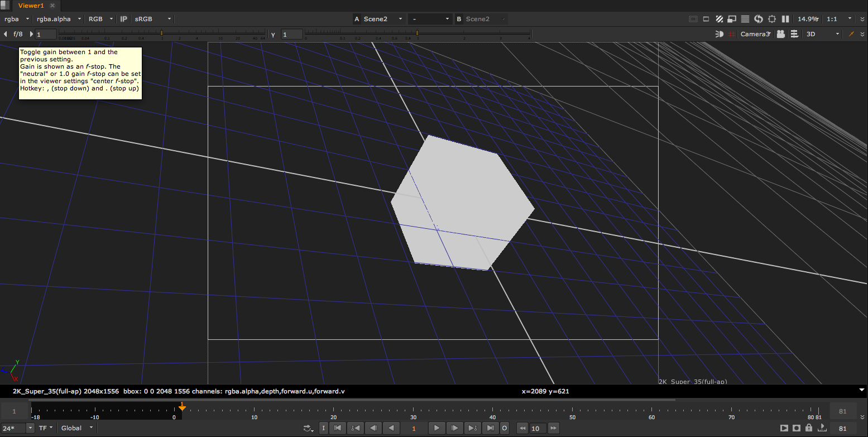
Task: Click the small window guide icon
Action: tap(706, 19)
